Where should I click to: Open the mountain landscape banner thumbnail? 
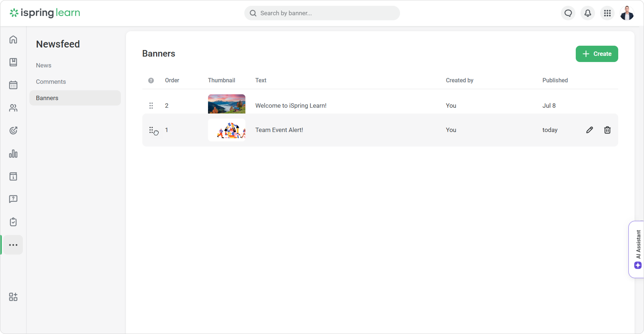tap(227, 104)
